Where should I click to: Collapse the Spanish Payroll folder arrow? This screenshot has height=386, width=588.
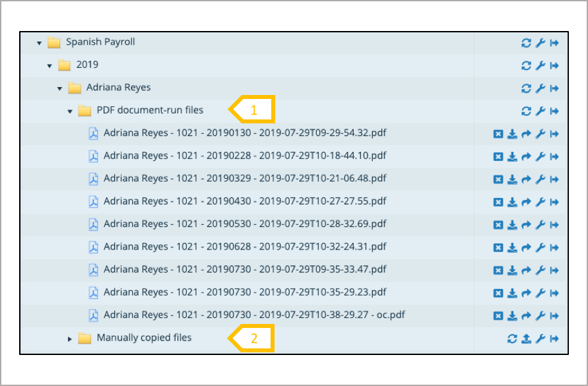click(x=39, y=44)
